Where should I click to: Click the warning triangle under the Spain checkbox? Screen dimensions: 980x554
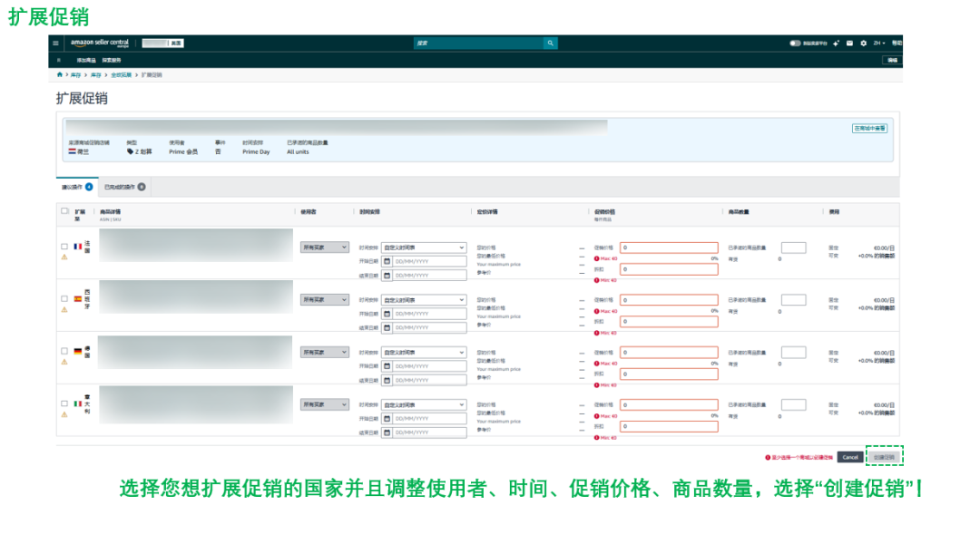[x=64, y=309]
